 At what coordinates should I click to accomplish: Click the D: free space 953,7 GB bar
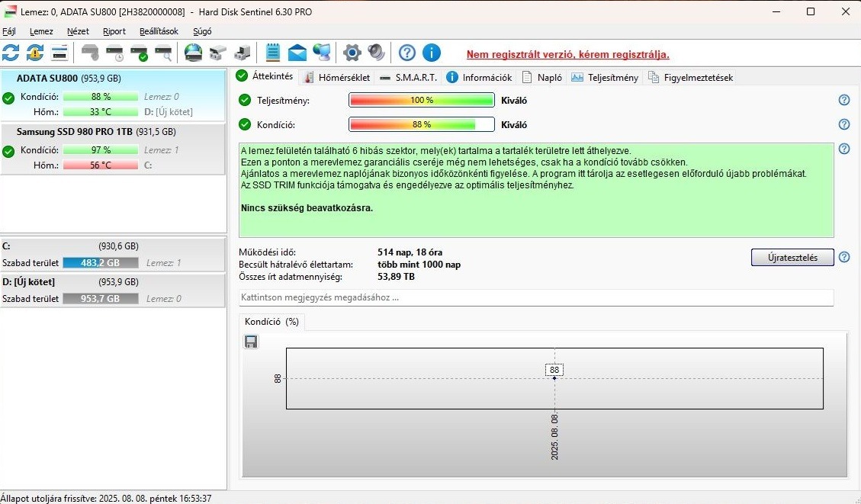(x=101, y=298)
